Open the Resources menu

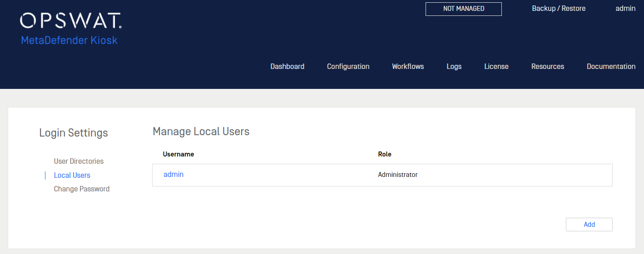pos(548,66)
